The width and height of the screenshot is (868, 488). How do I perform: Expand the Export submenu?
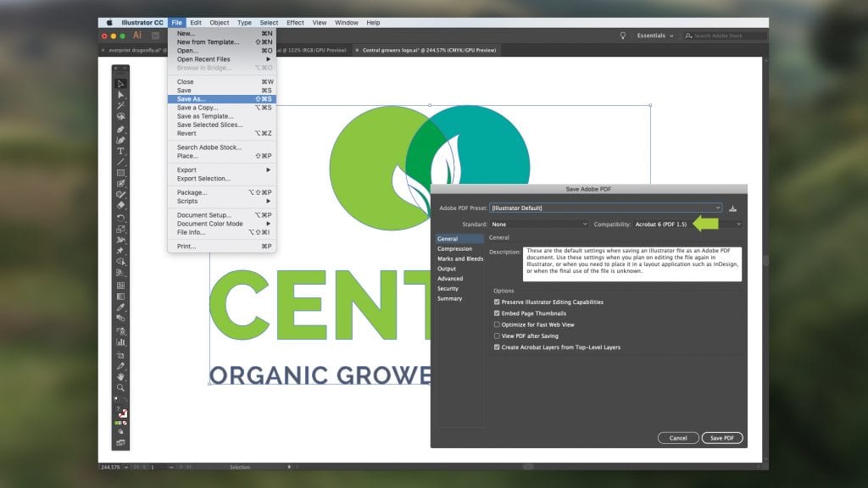tap(222, 169)
